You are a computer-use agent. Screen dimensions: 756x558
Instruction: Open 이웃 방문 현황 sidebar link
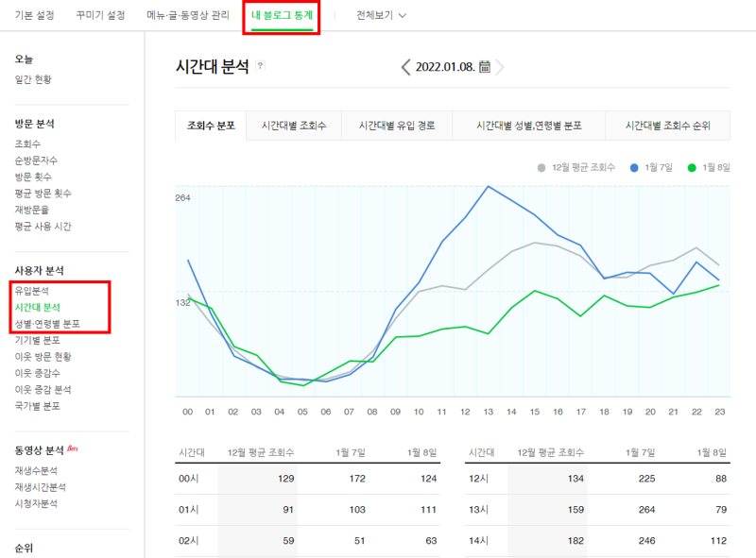[43, 356]
